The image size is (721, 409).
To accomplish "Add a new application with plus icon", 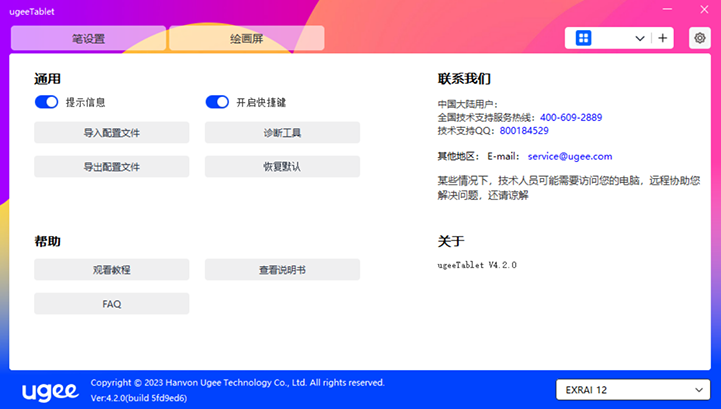I will point(663,38).
